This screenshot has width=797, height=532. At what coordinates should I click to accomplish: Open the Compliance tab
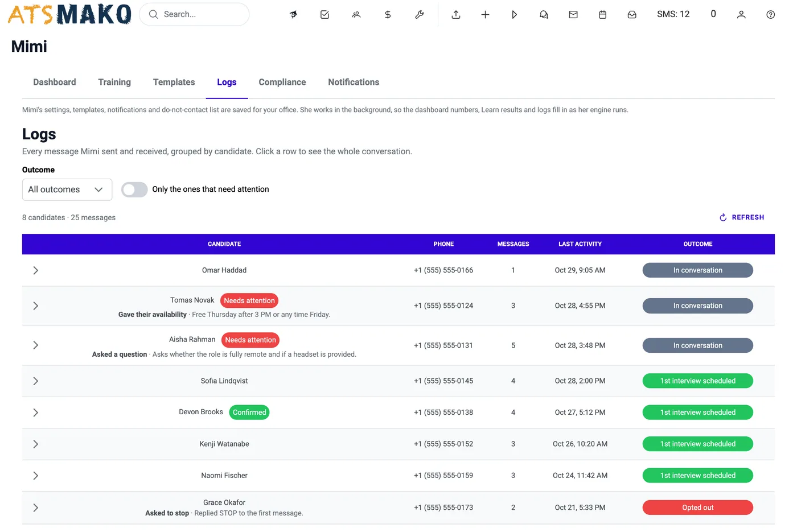click(x=282, y=83)
